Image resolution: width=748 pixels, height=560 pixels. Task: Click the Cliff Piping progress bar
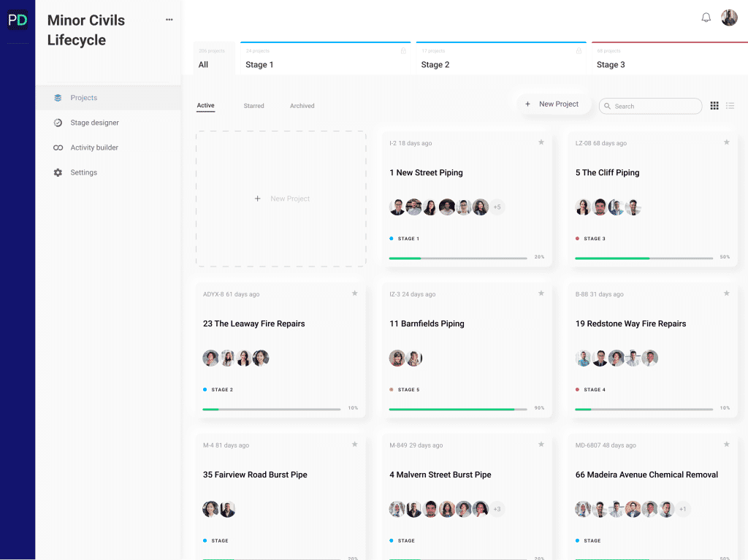643,258
